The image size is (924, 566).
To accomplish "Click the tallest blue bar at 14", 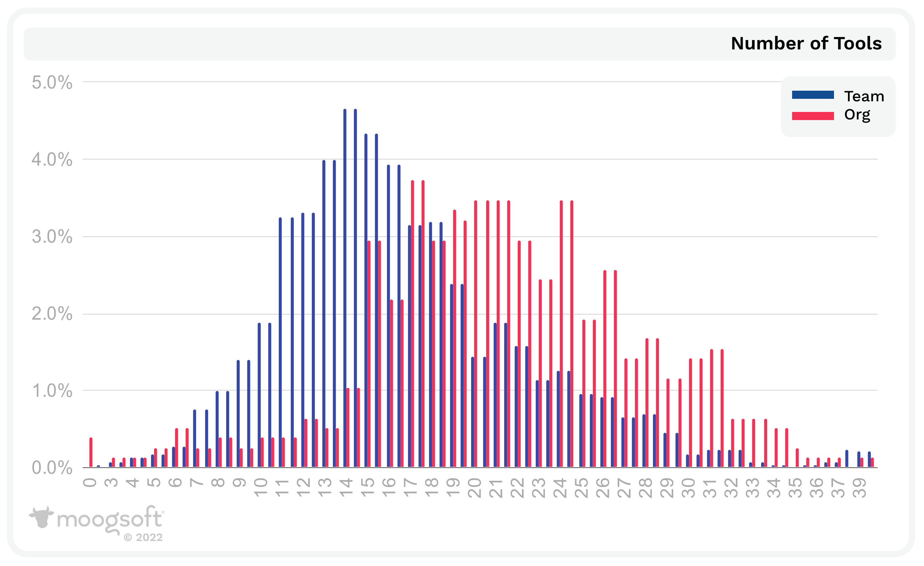I will click(x=345, y=288).
